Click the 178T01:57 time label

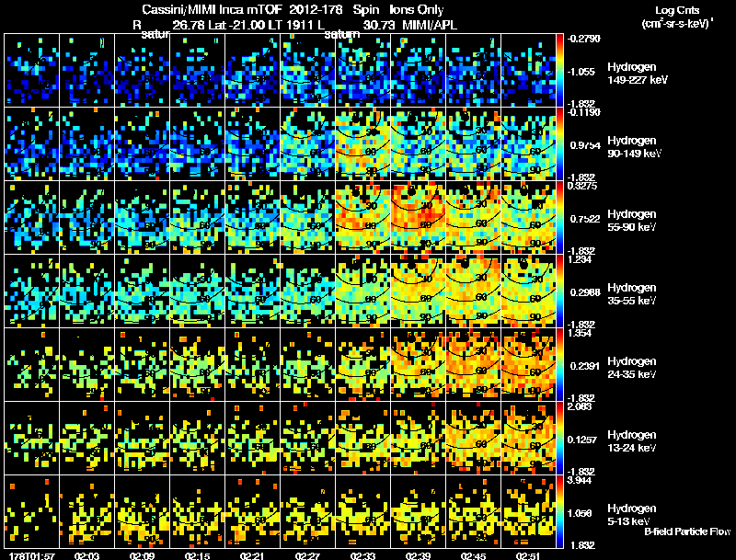(32, 556)
